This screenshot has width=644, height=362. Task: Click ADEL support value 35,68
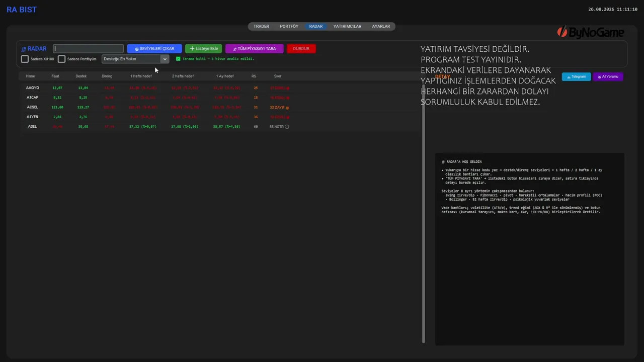pyautogui.click(x=83, y=127)
